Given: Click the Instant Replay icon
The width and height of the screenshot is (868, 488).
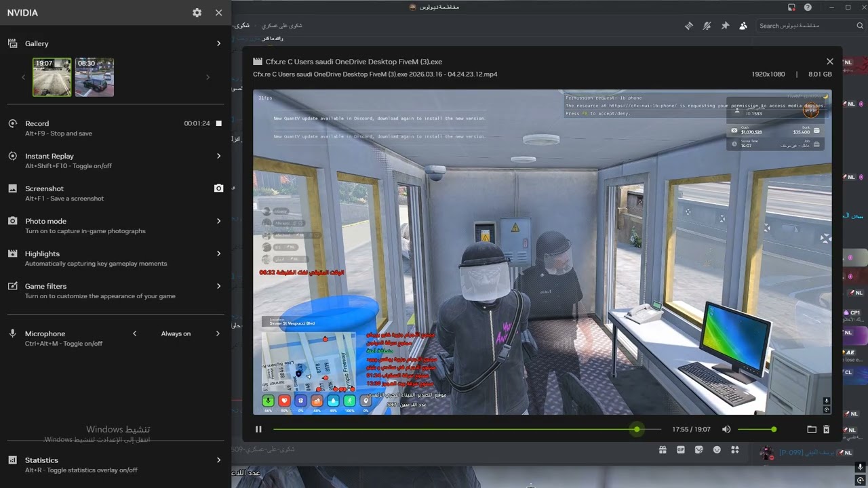Looking at the screenshot, I should click(12, 156).
